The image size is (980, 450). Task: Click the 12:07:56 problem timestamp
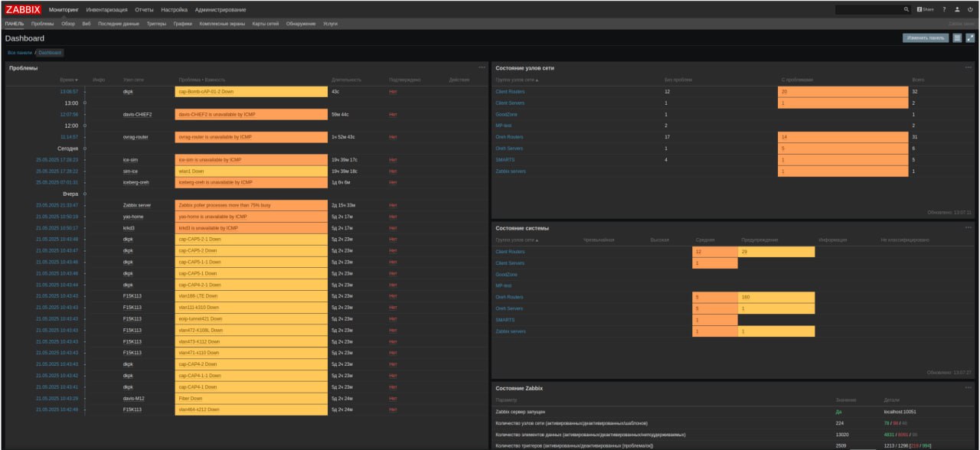coord(70,114)
